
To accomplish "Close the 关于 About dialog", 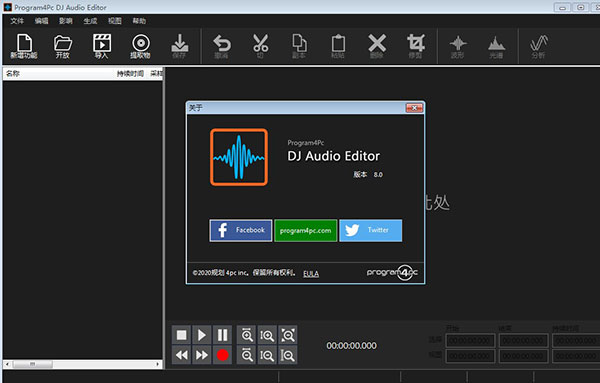I will pos(414,108).
